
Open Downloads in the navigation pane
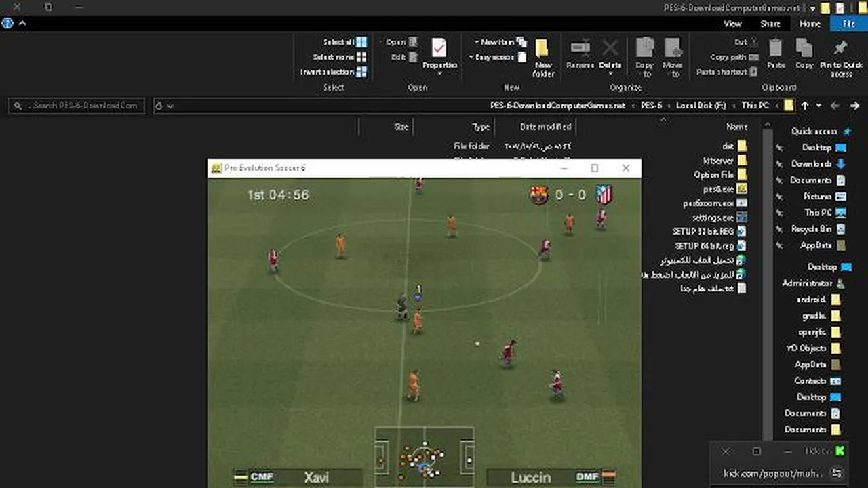click(818, 164)
